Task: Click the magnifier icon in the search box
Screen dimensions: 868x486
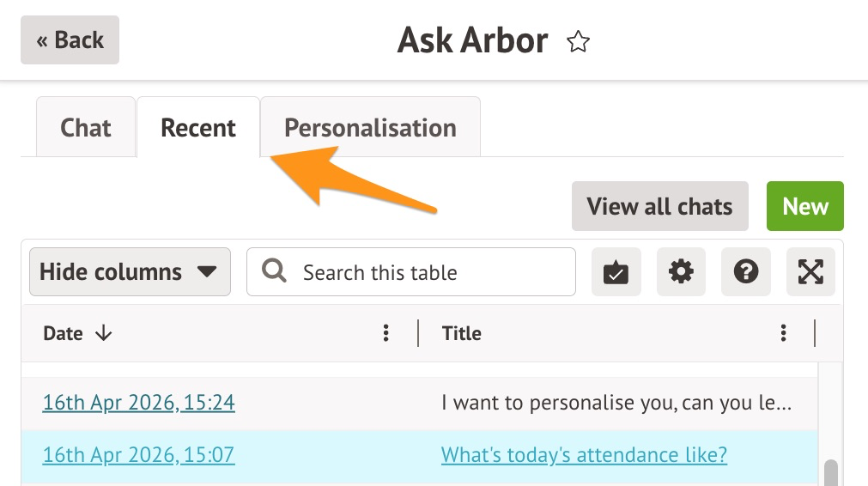Action: coord(275,272)
